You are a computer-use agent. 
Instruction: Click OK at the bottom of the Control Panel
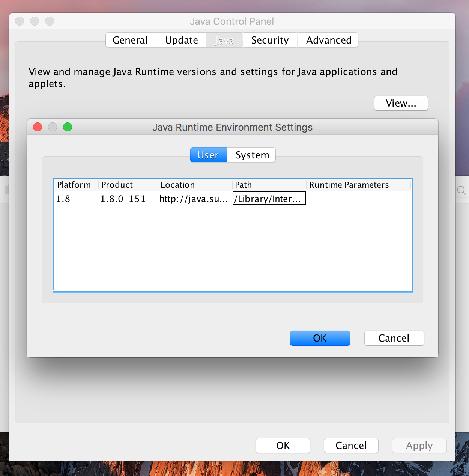[283, 446]
